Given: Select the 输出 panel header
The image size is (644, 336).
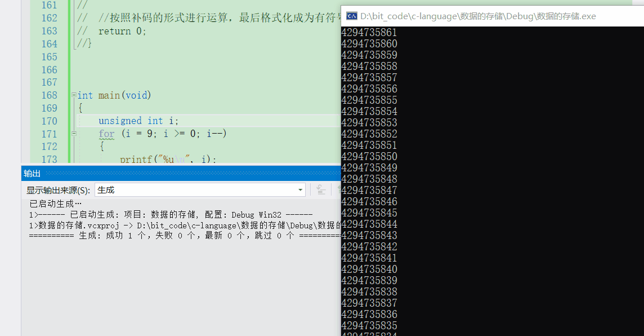Looking at the screenshot, I should click(31, 173).
